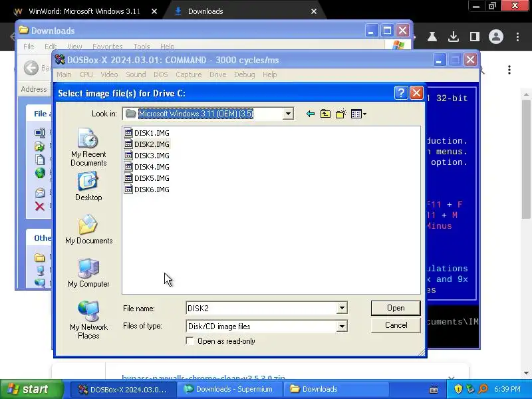Image resolution: width=532 pixels, height=399 pixels.
Task: Open File menu in Downloads Explorer window
Action: (x=29, y=46)
